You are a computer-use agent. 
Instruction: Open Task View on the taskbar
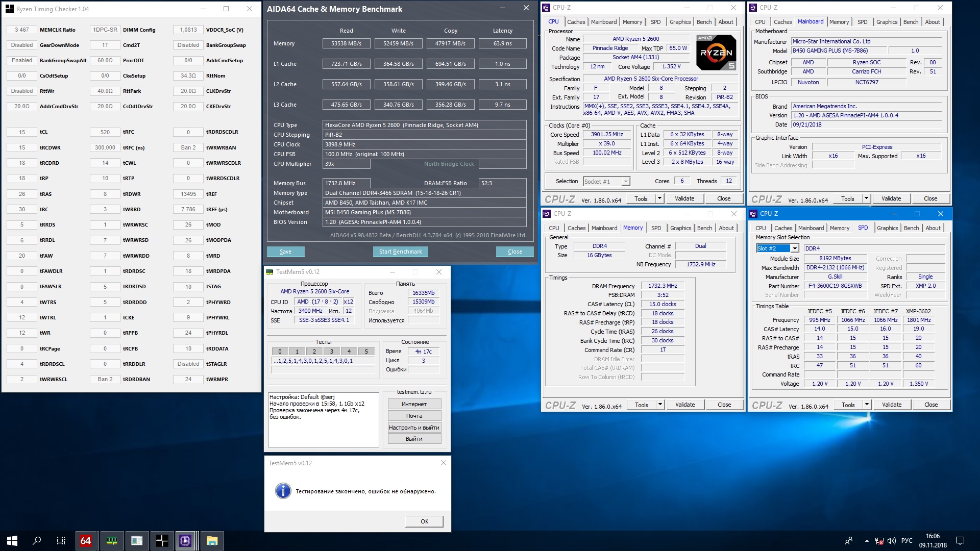61,541
